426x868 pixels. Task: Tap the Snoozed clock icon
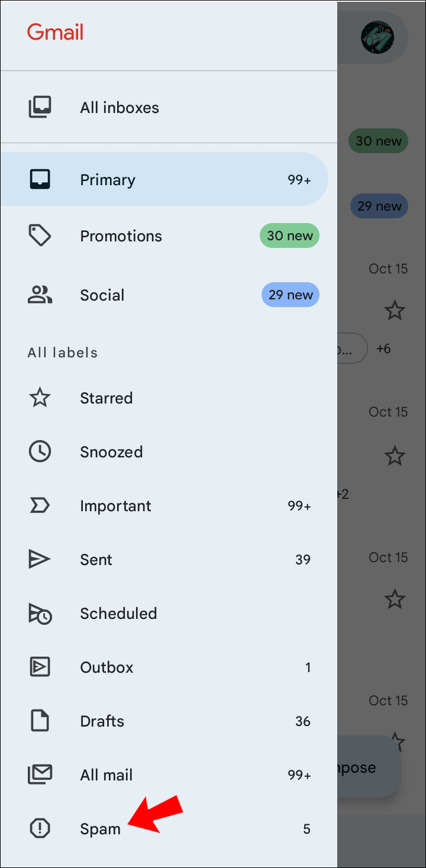(40, 452)
